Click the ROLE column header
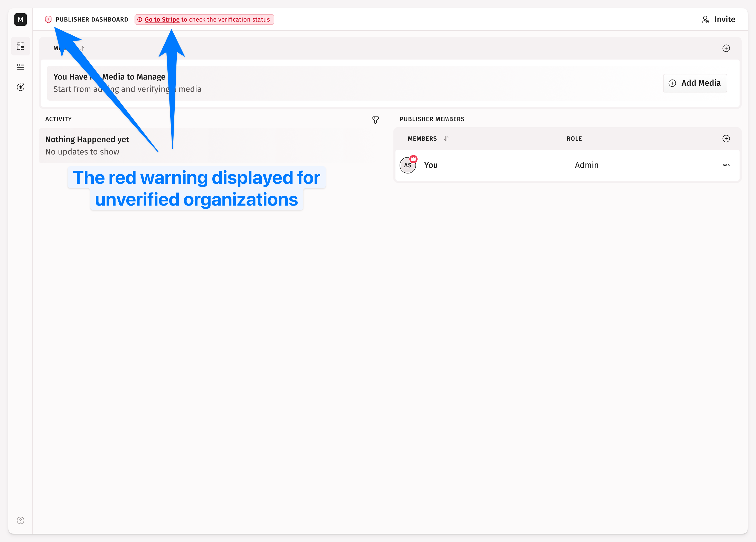 click(x=574, y=139)
